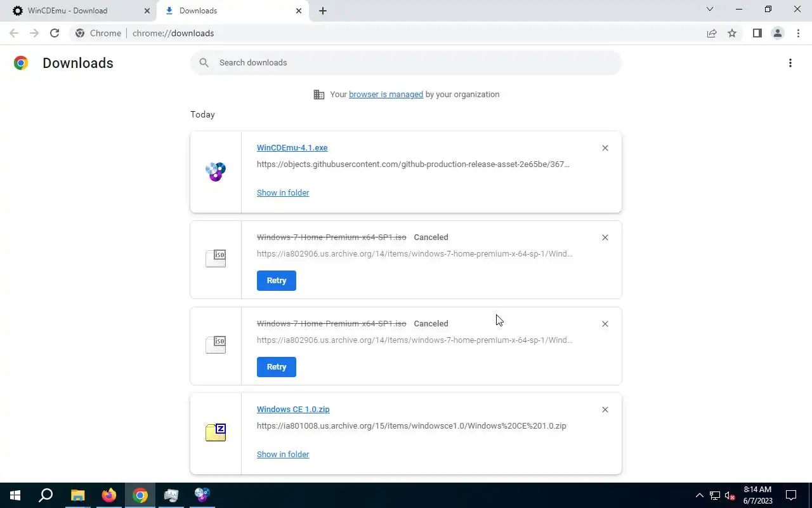
Task: Click the muted volume tray icon
Action: [x=730, y=495]
